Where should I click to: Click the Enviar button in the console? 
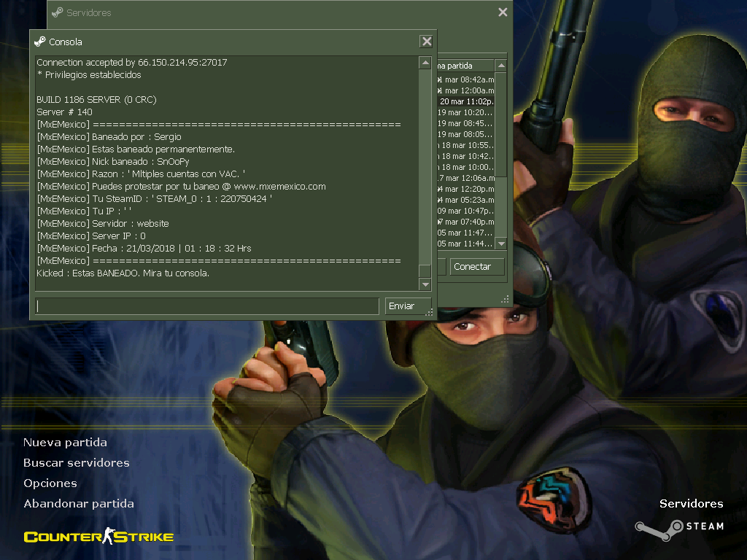tap(408, 306)
